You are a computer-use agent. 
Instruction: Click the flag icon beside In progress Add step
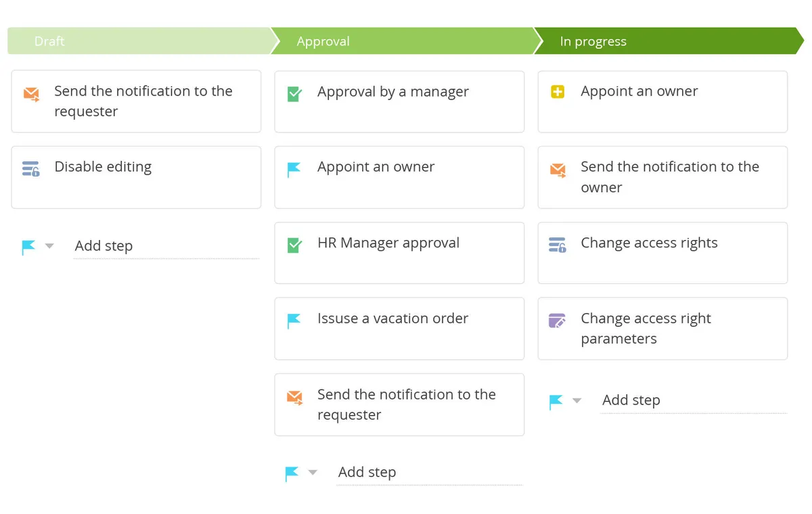pos(556,402)
